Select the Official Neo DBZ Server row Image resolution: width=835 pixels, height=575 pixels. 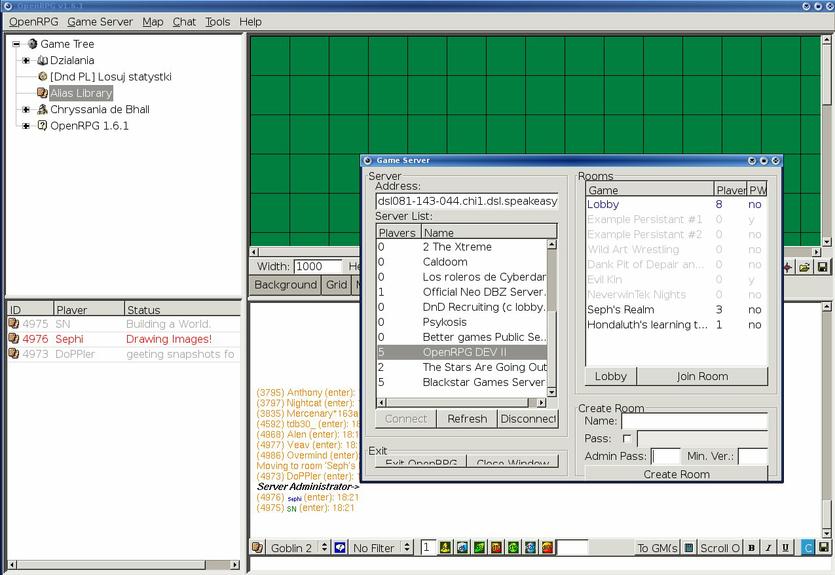point(461,292)
